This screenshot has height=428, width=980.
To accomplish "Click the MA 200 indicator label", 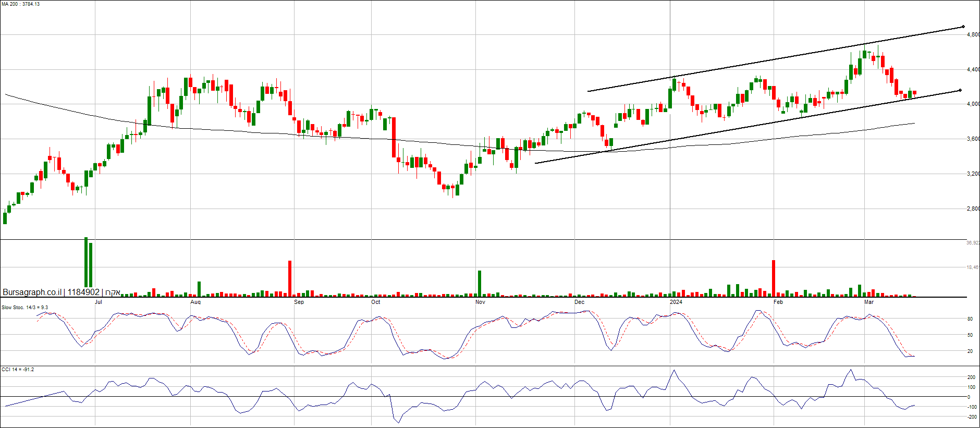I will (x=20, y=4).
